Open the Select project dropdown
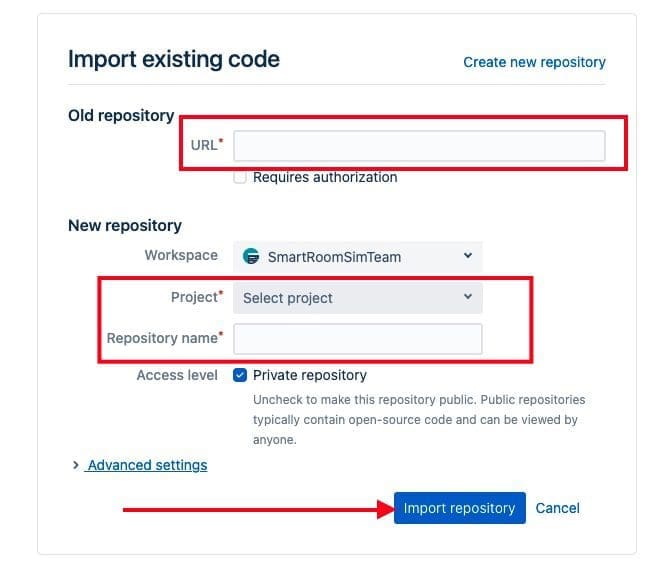 click(357, 298)
